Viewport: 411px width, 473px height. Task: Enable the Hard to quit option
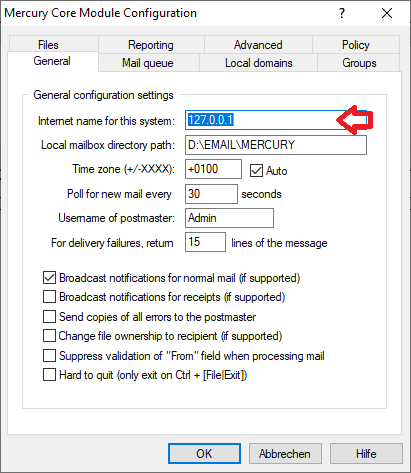49,375
